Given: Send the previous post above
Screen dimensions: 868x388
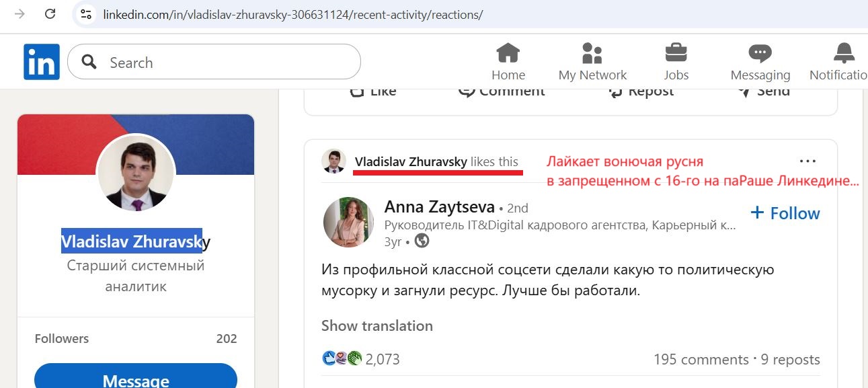Looking at the screenshot, I should [763, 92].
